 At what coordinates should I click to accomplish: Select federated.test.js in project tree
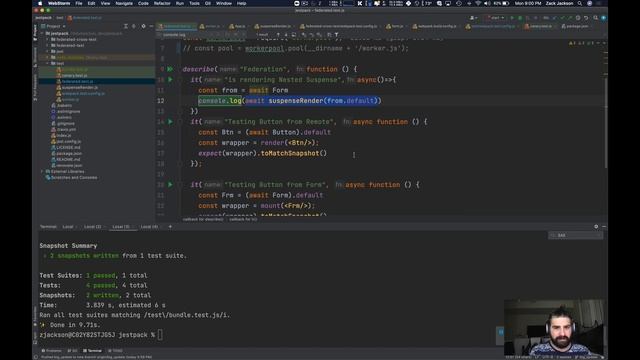click(77, 81)
